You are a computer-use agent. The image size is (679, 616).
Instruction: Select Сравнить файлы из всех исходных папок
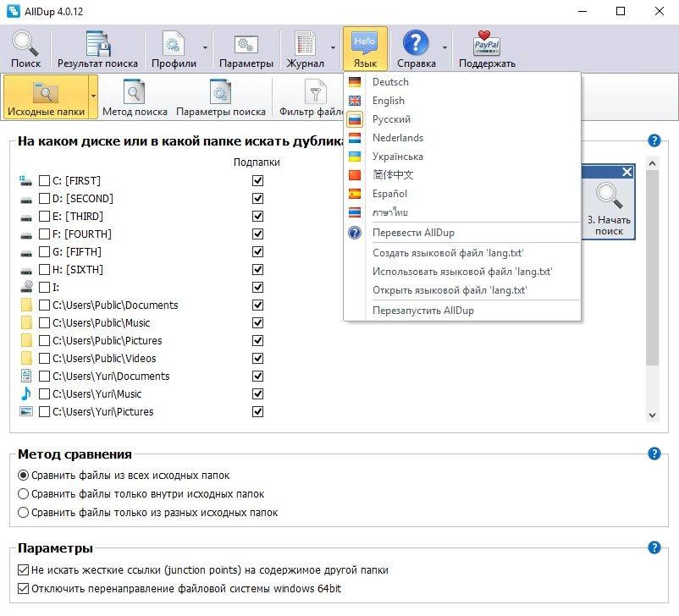pos(24,475)
